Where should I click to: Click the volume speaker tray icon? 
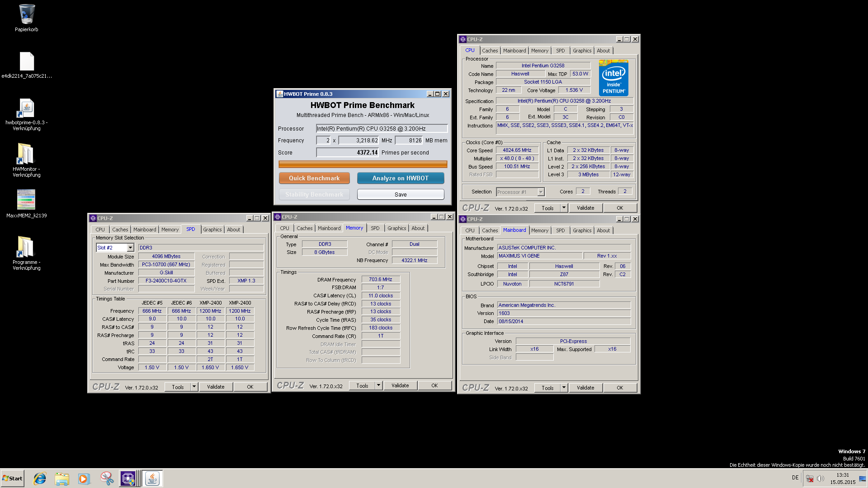821,479
